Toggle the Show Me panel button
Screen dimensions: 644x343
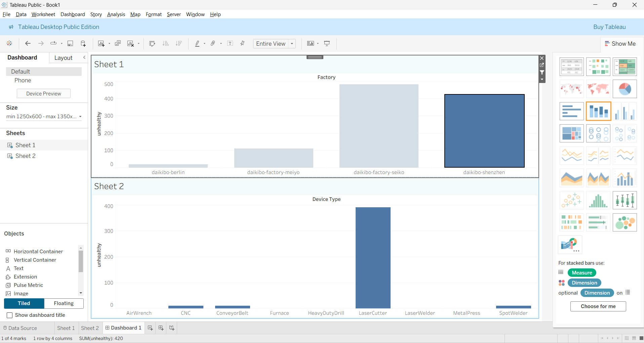pos(620,44)
